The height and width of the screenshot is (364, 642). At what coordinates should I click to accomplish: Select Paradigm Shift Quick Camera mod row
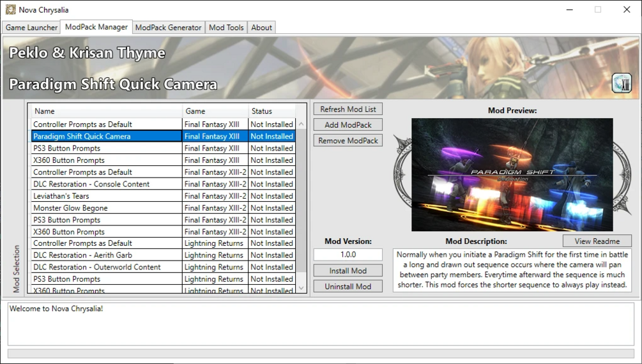[164, 136]
